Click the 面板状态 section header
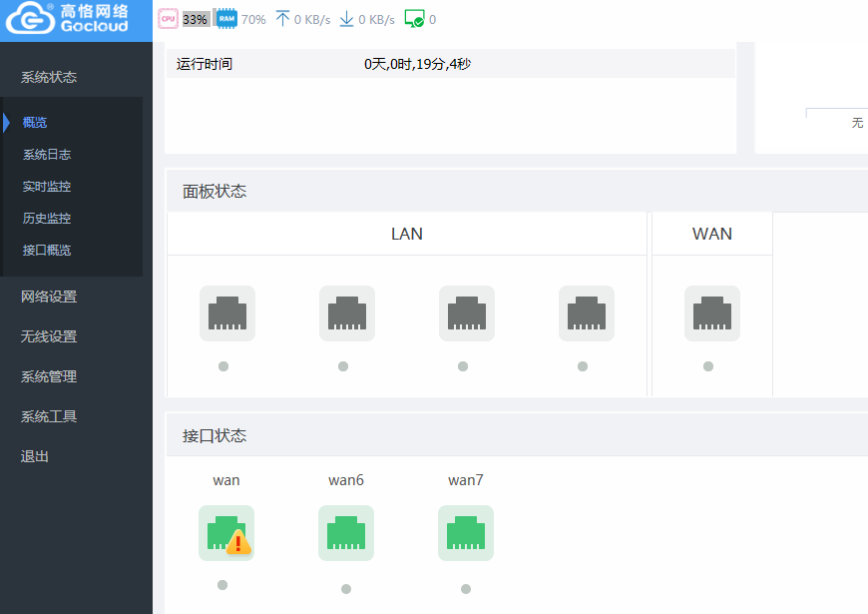This screenshot has height=614, width=868. tap(215, 191)
